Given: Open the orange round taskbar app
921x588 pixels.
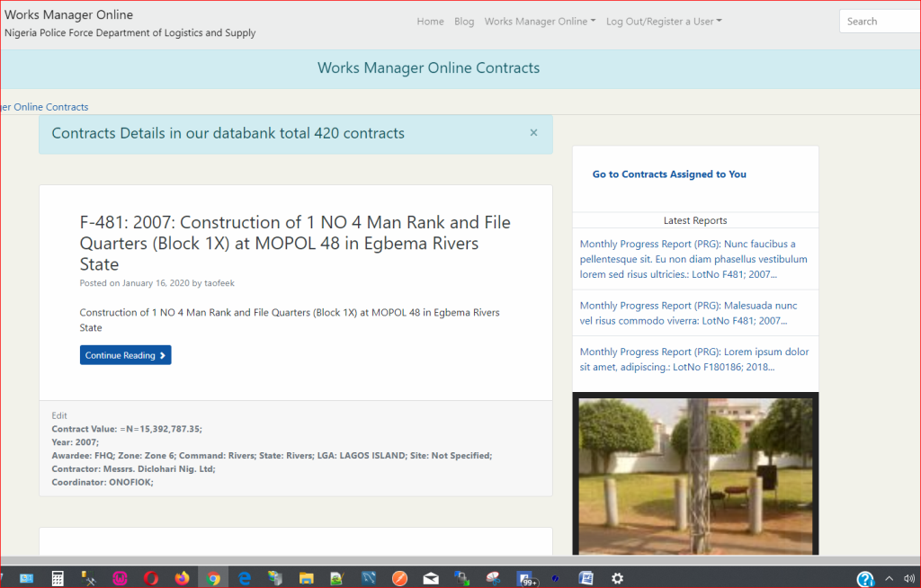Looking at the screenshot, I should (399, 579).
